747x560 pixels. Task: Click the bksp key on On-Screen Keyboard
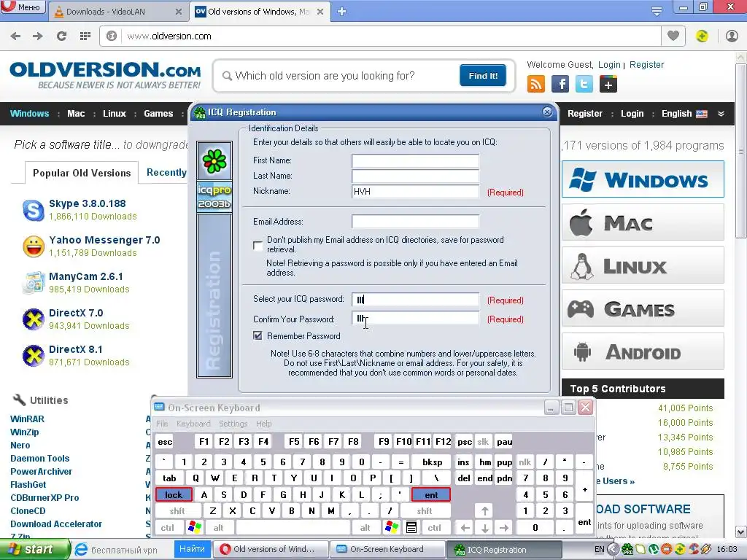pos(432,462)
